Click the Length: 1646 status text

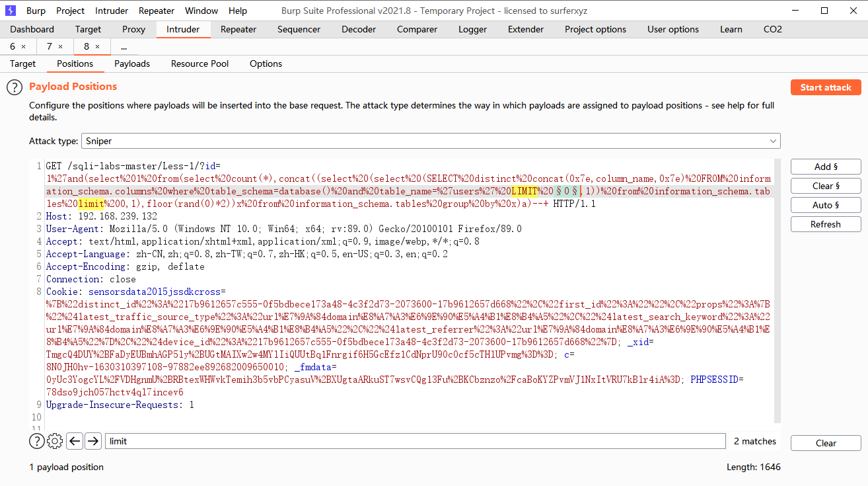(x=754, y=467)
